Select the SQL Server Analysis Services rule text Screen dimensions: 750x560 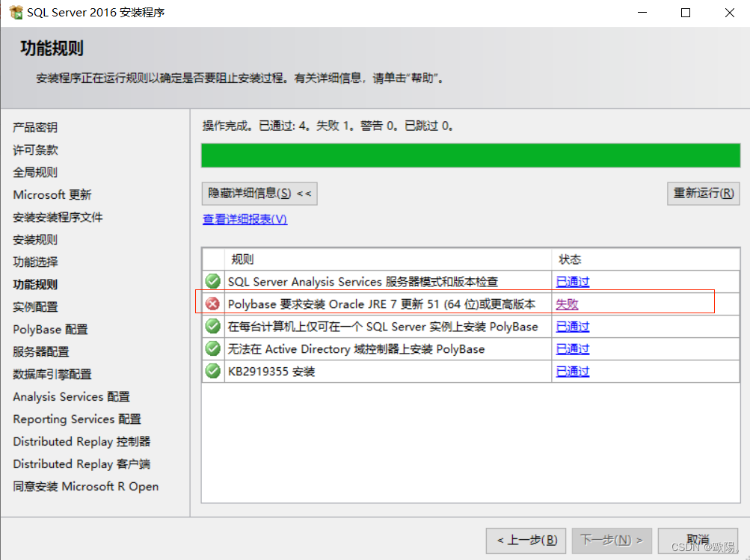tap(363, 282)
